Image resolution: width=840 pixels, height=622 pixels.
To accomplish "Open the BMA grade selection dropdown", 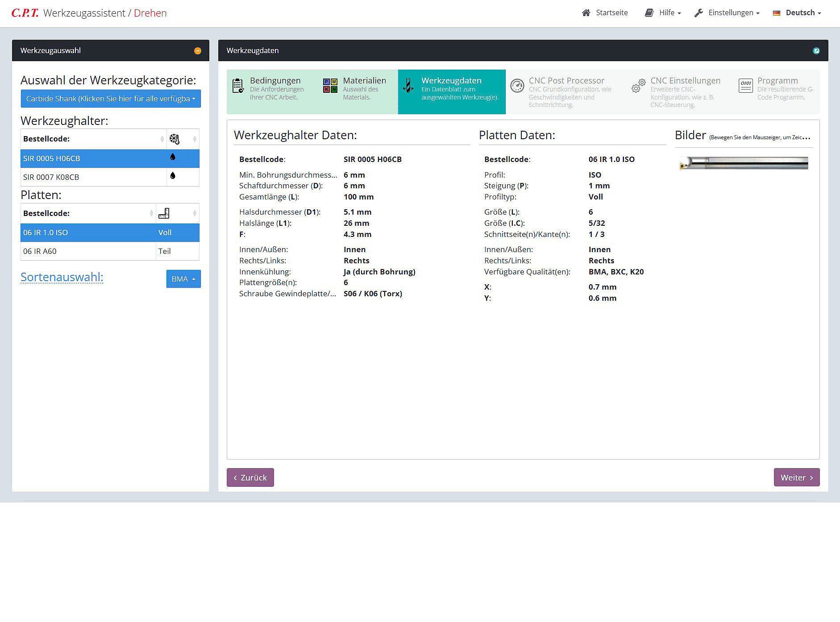I will point(183,279).
